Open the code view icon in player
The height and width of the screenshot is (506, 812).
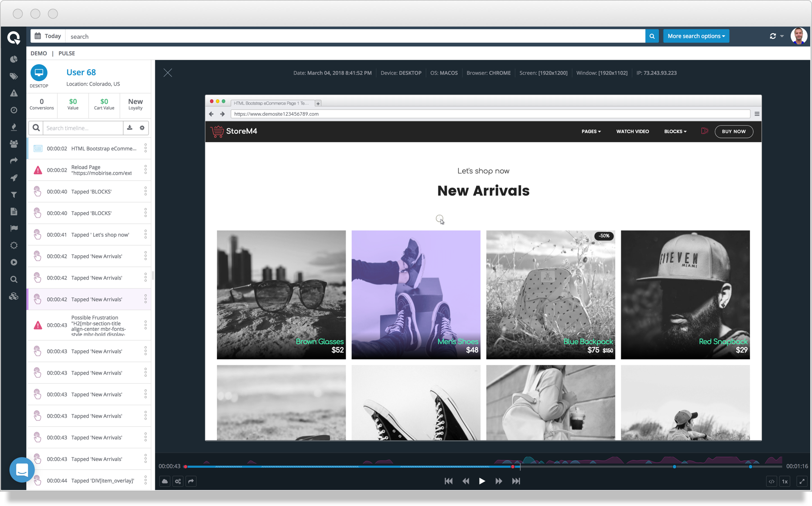[771, 481]
